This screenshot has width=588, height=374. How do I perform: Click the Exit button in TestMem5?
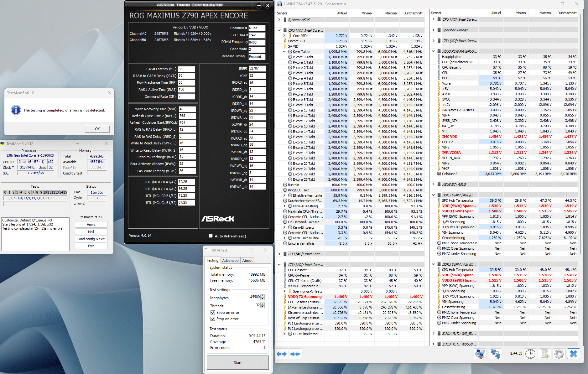(91, 246)
